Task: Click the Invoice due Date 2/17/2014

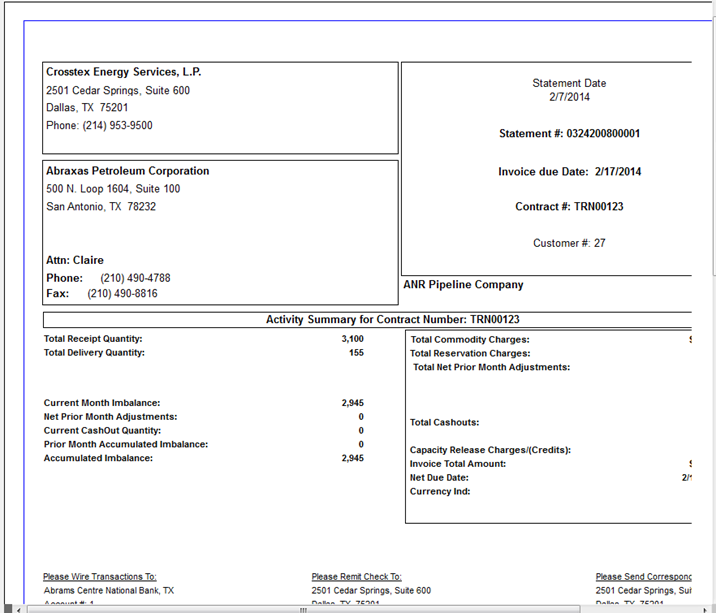Action: click(569, 172)
